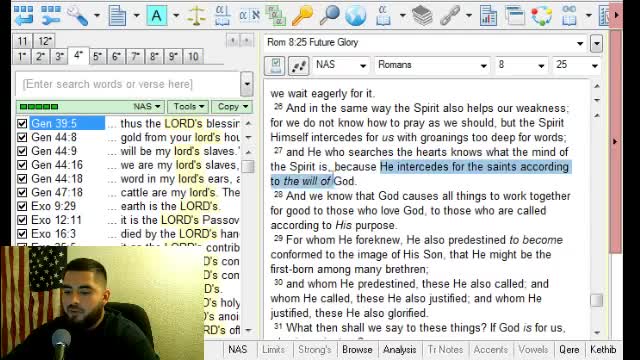Viewport: 640px width, 360px height.
Task: Click the golden balance scales icon
Action: [196, 16]
